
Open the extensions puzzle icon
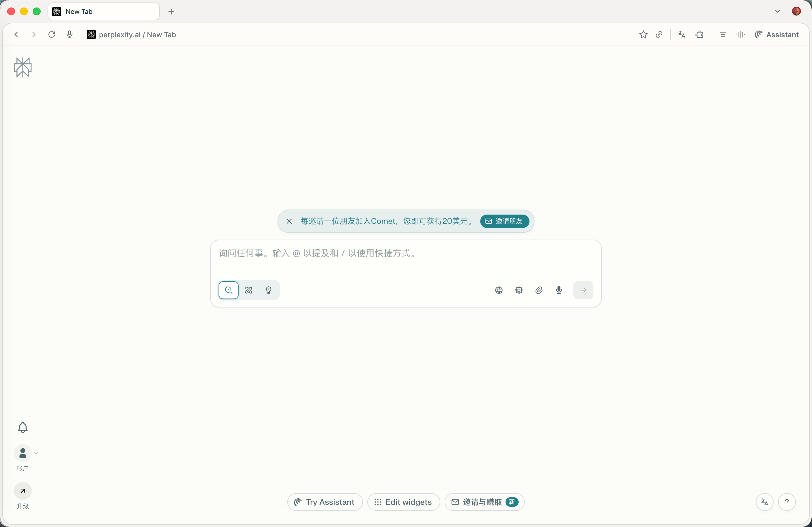(699, 34)
